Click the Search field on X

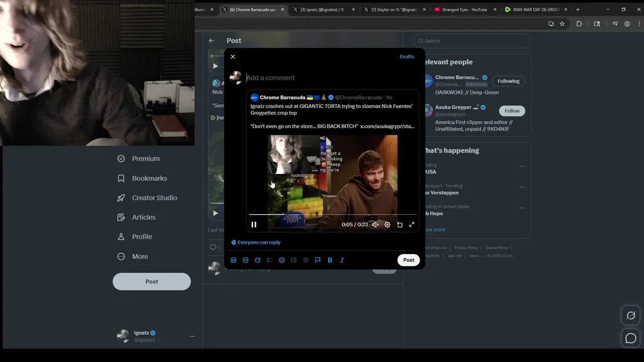point(472,41)
